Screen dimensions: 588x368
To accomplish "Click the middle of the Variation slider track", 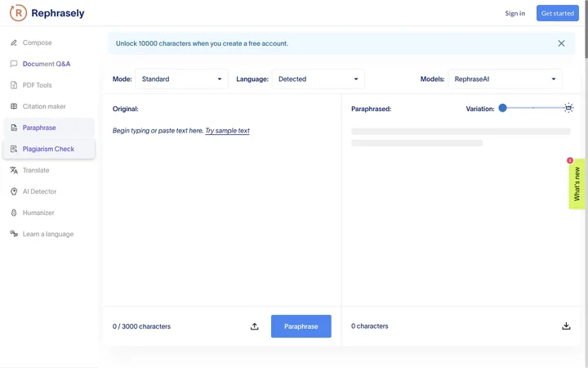I will (x=533, y=108).
